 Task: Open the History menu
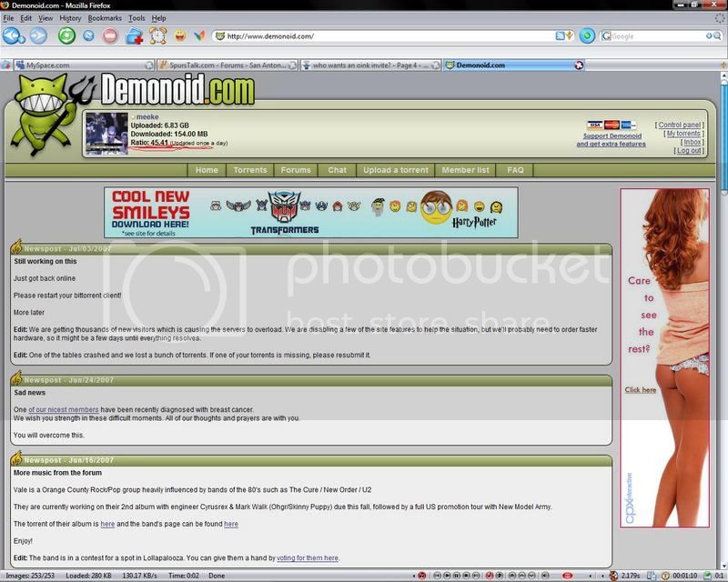pyautogui.click(x=70, y=18)
